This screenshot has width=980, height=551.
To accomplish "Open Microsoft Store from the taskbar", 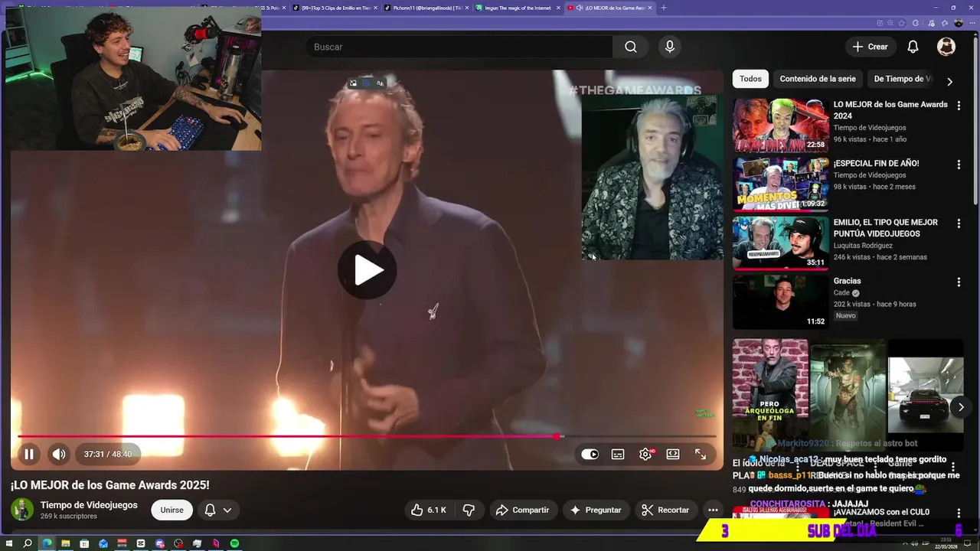I will (x=84, y=543).
